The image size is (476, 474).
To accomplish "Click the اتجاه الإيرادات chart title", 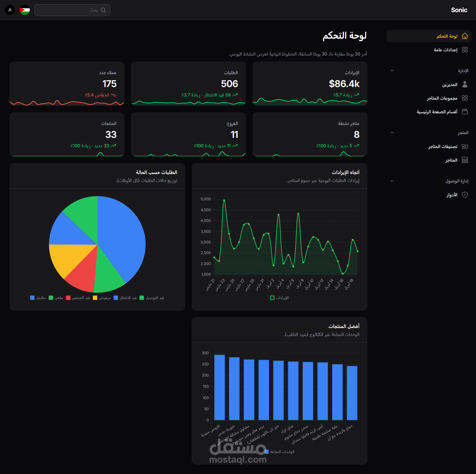I will (x=345, y=172).
